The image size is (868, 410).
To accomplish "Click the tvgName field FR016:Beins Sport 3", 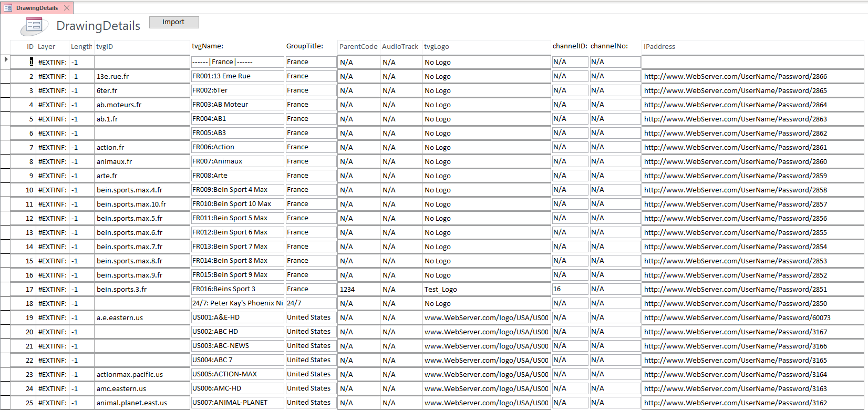I will pos(237,289).
